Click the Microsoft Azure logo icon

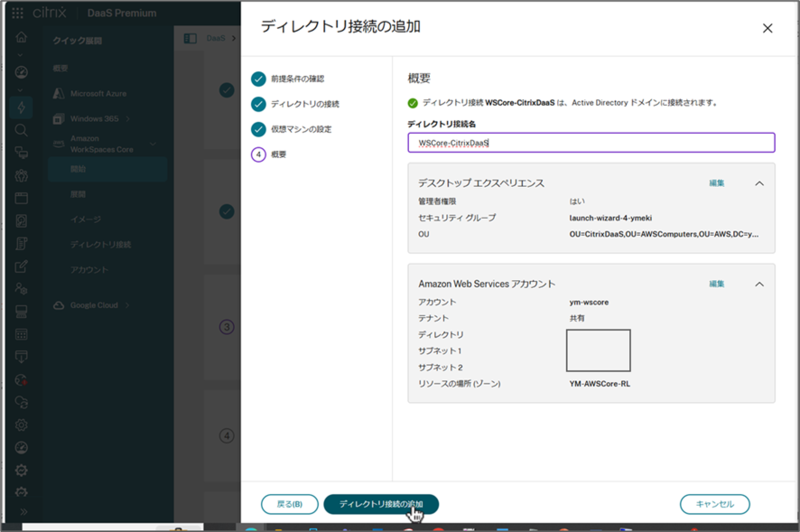click(x=59, y=93)
